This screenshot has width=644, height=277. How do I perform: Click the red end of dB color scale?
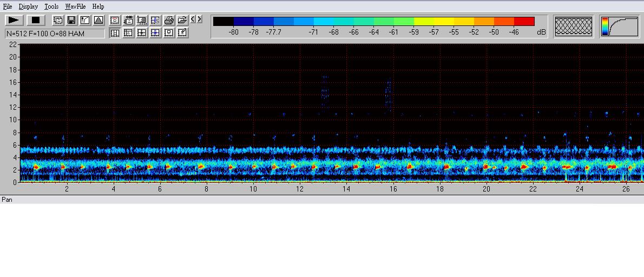[x=524, y=21]
